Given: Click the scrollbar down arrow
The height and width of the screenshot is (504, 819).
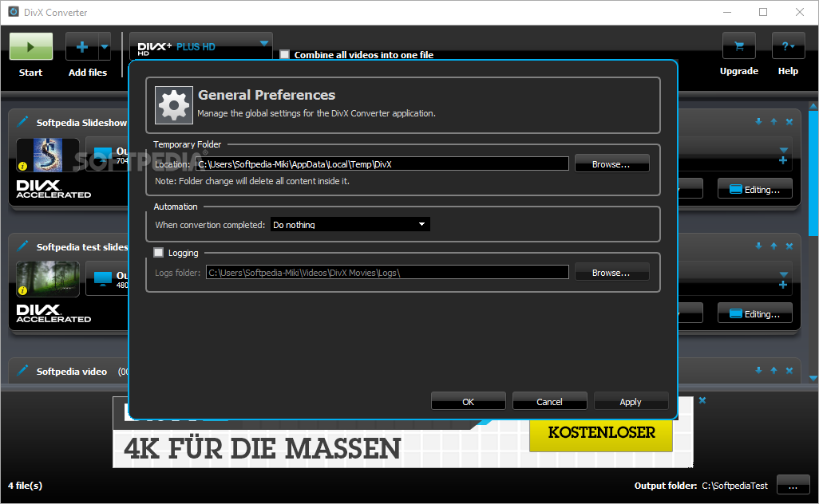Looking at the screenshot, I should 813,378.
